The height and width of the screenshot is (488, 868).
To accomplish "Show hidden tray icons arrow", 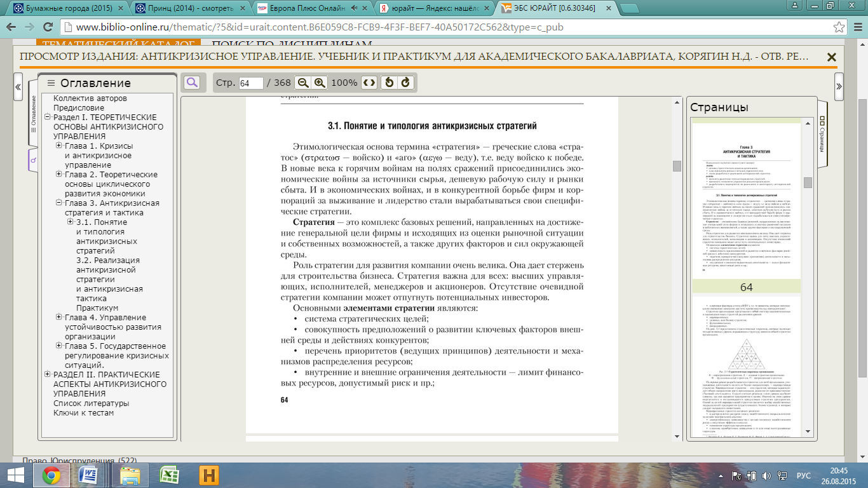I will pos(721,475).
